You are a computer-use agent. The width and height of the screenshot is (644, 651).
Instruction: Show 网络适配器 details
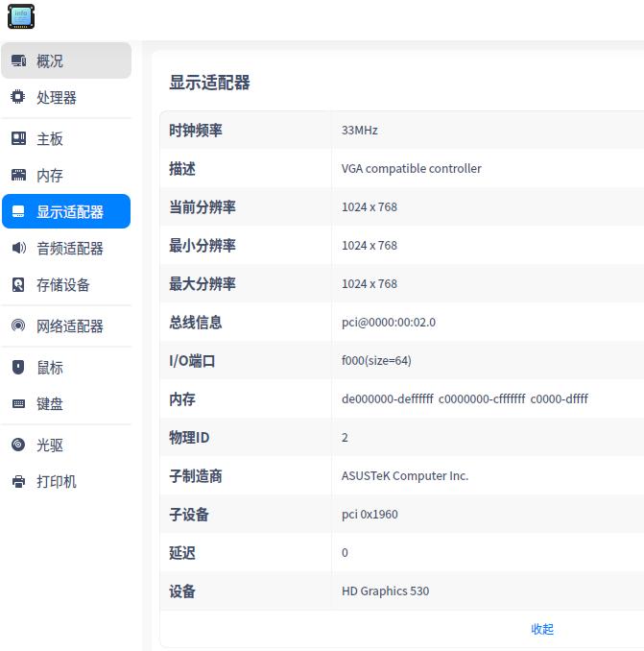point(66,325)
